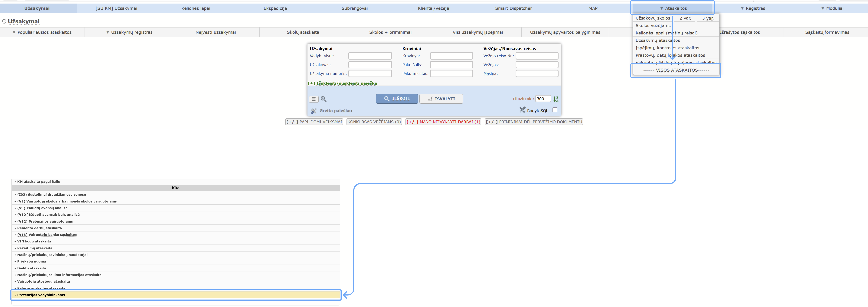The width and height of the screenshot is (868, 307).
Task: Open the Skolų ataskaita link
Action: click(303, 32)
